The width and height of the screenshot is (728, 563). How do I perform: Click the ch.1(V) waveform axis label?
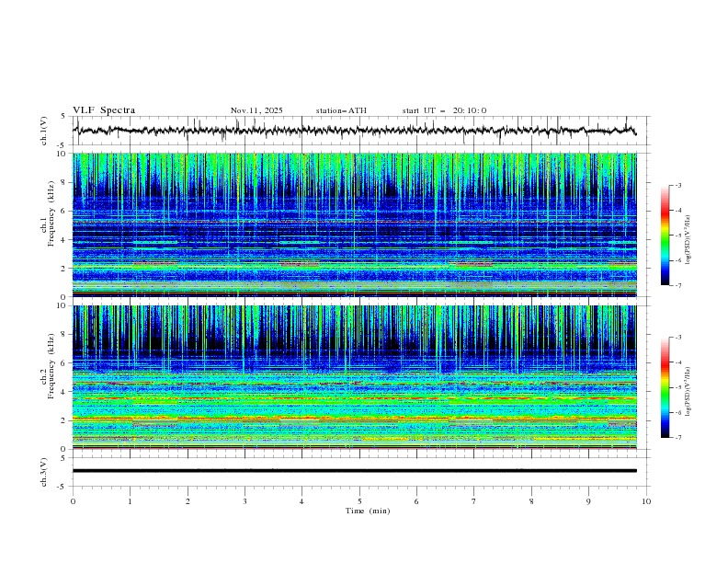[x=45, y=131]
